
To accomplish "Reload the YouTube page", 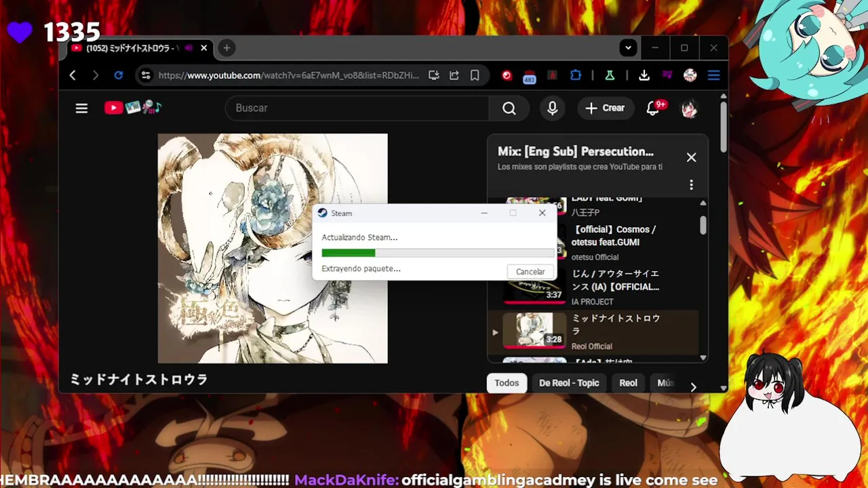I will pos(119,75).
